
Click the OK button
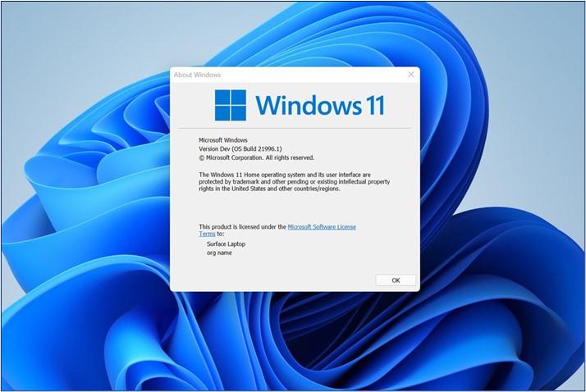point(396,280)
